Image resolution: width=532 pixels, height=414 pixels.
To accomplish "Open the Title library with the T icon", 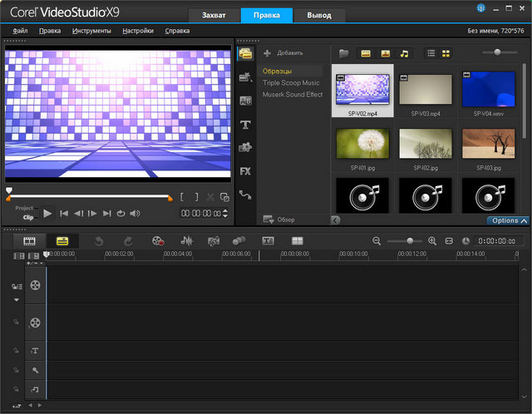I will (x=245, y=124).
